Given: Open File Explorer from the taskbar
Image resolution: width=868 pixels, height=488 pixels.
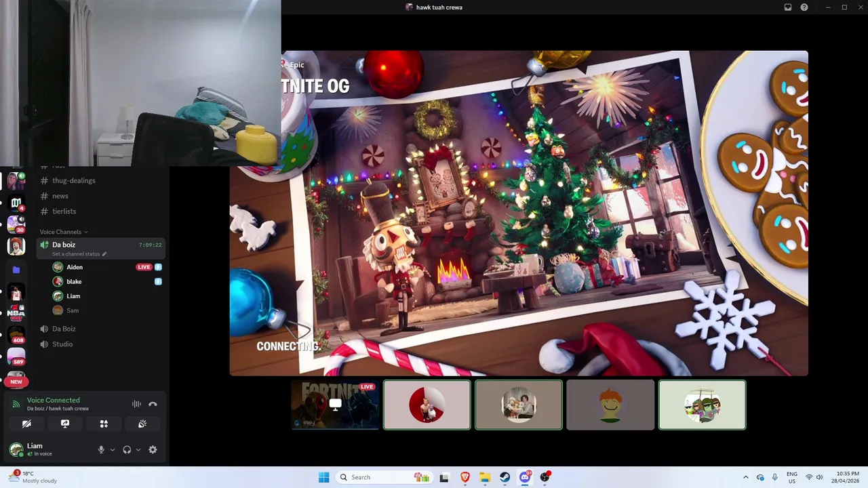Looking at the screenshot, I should point(485,477).
